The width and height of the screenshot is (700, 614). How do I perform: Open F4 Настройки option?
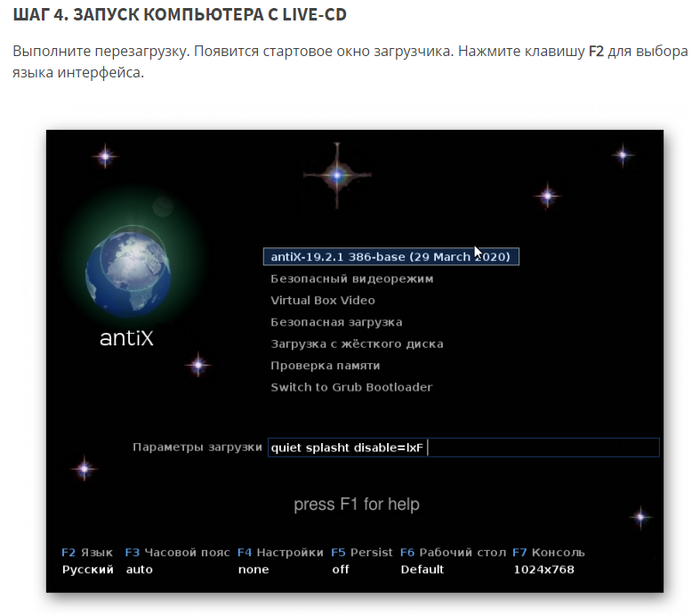(x=280, y=553)
